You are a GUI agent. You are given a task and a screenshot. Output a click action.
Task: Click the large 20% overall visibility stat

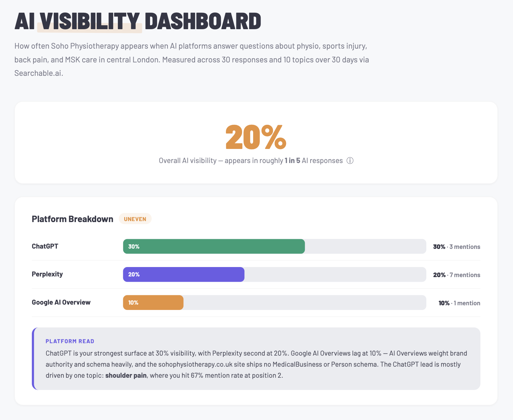click(255, 138)
